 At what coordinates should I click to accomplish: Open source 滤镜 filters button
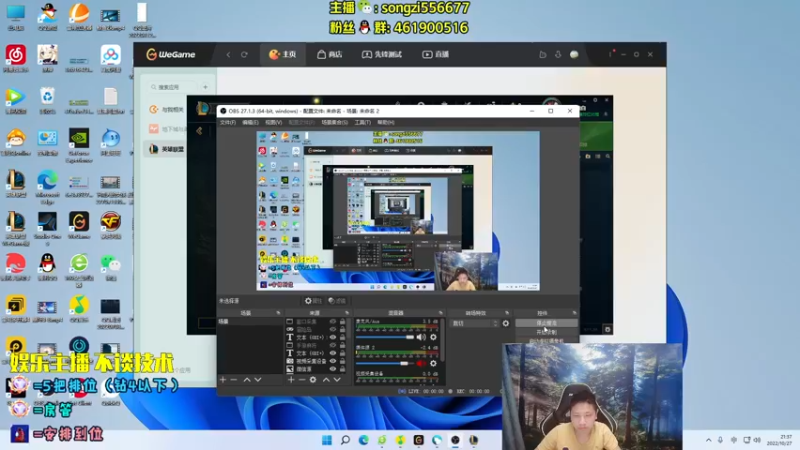point(337,301)
